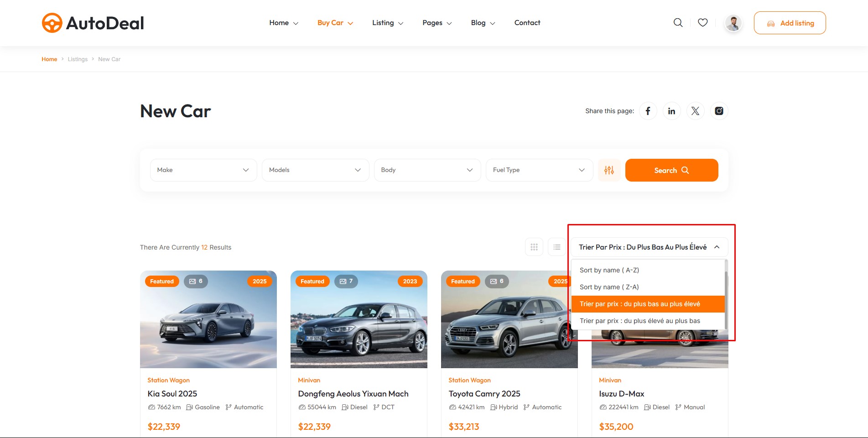Go to Home breadcrumb link
This screenshot has width=868, height=438.
[49, 59]
